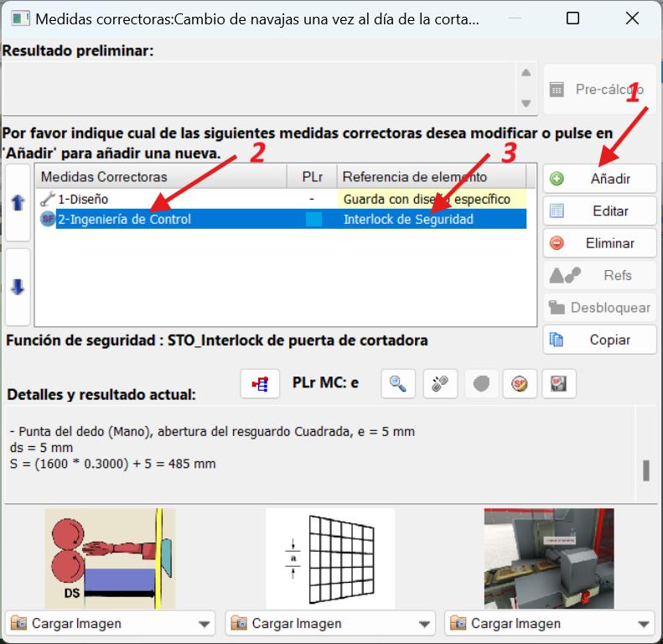
Task: Open the Cargar Imagen dropdown under machine photo
Action: (x=550, y=623)
